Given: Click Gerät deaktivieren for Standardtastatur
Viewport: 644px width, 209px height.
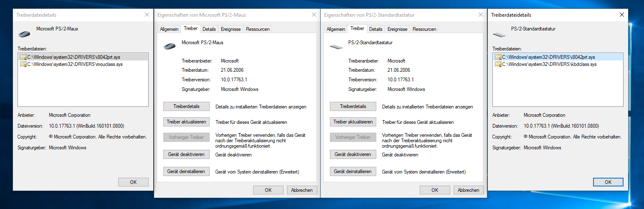Looking at the screenshot, I should (x=353, y=154).
